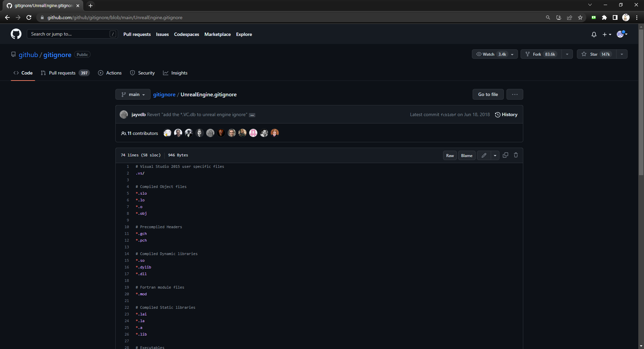Open the browser tab search chevron

(x=590, y=5)
